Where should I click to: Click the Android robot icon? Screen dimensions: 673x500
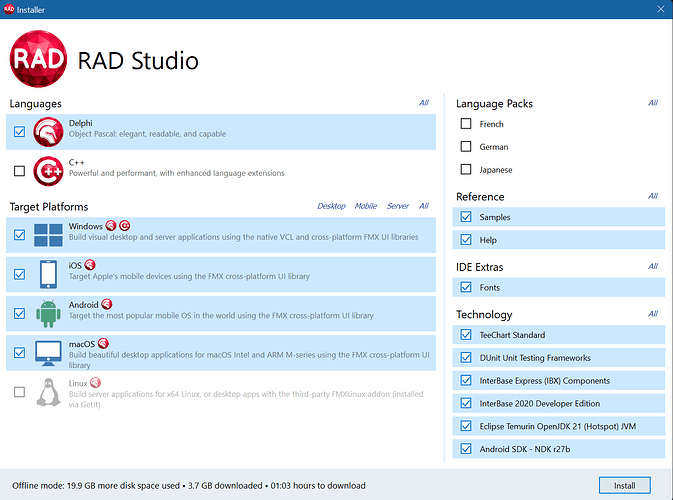pos(49,313)
